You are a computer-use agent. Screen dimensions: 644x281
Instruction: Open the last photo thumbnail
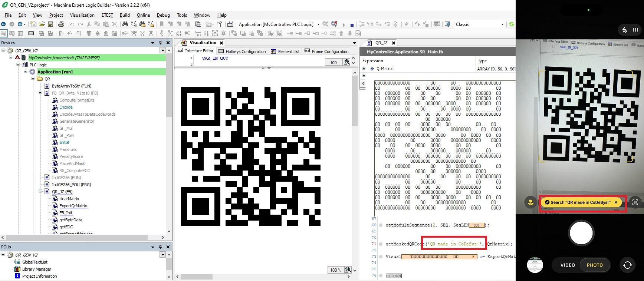[535, 265]
